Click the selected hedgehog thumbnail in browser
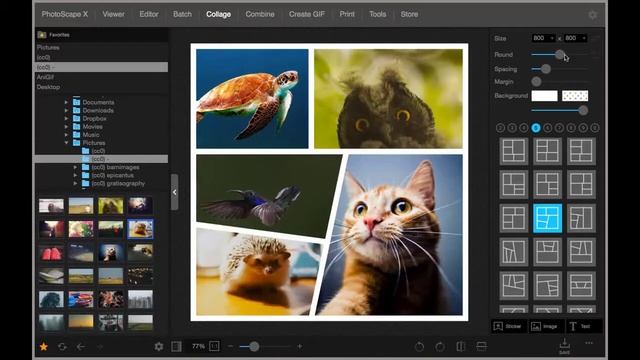 pos(140,229)
